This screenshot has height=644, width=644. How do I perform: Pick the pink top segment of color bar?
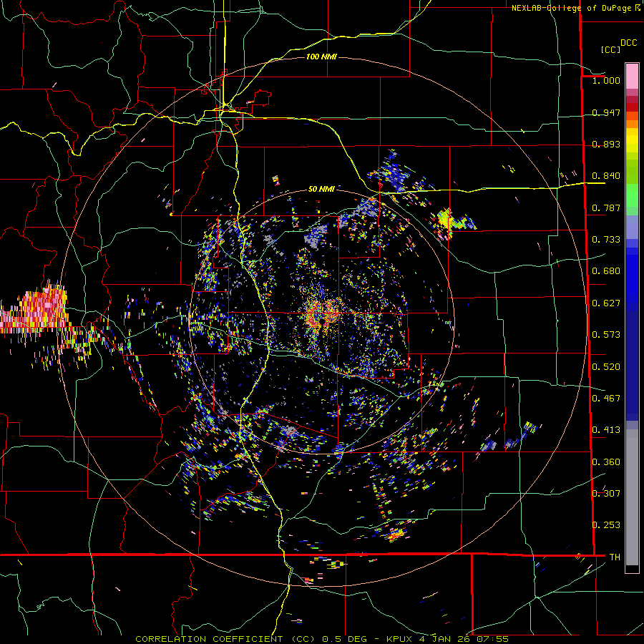[x=632, y=76]
